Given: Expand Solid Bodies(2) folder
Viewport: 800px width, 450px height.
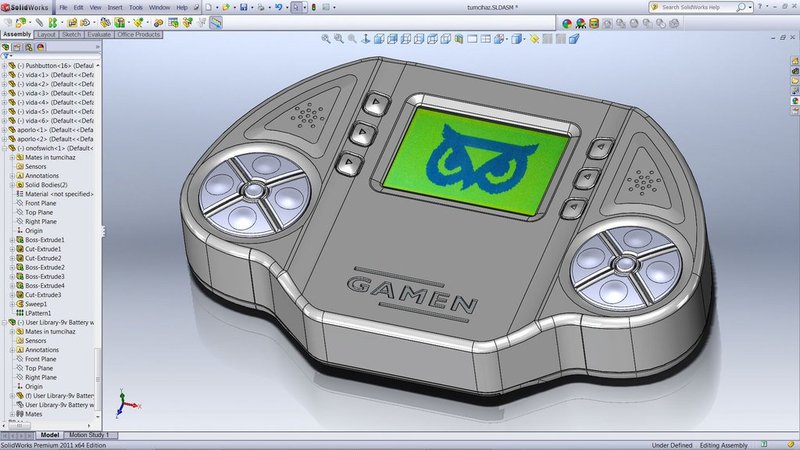Looking at the screenshot, I should (12, 185).
